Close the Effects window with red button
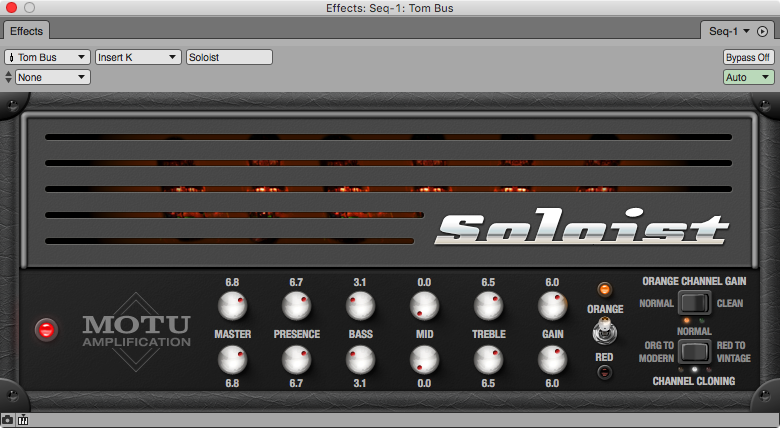The width and height of the screenshot is (780, 428). [11, 7]
